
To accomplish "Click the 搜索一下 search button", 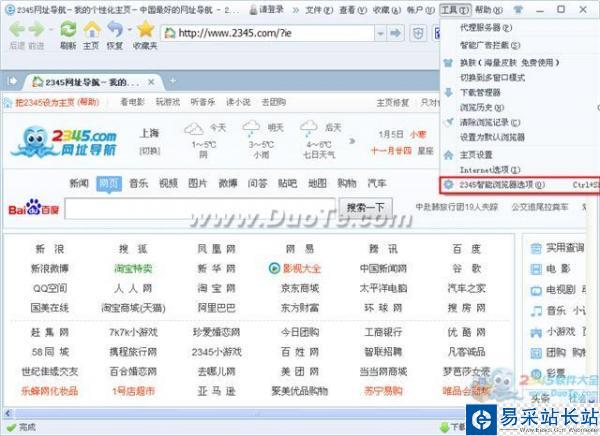I will 365,208.
